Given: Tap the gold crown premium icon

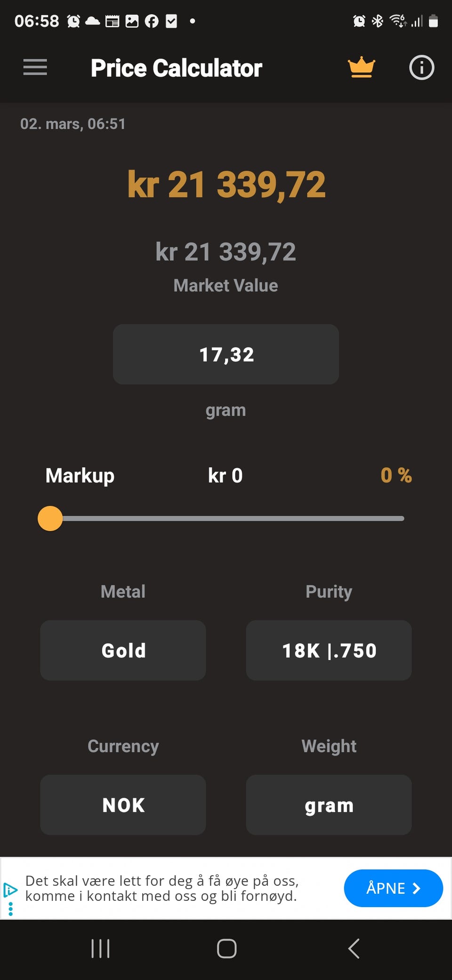Looking at the screenshot, I should click(361, 67).
